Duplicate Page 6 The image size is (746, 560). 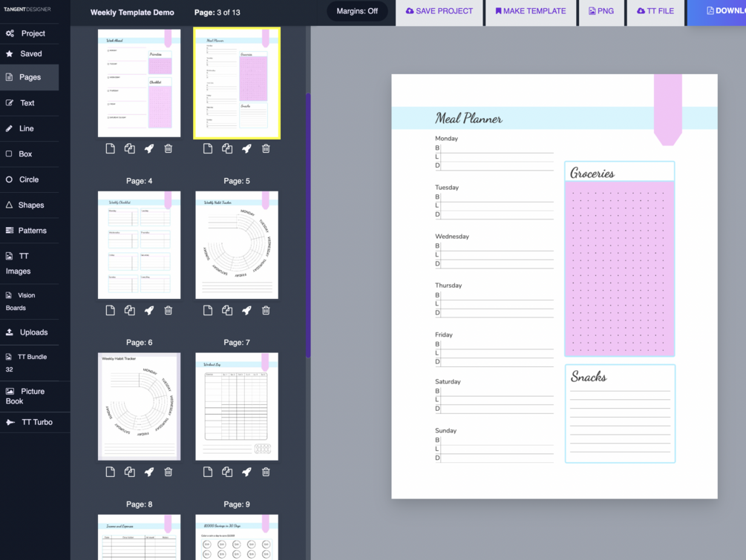tap(129, 472)
